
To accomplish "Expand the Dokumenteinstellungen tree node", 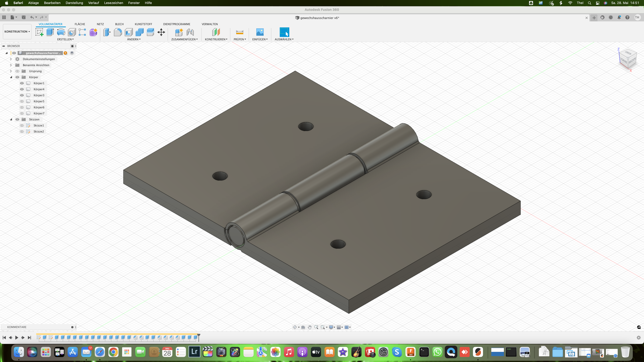I will tap(11, 59).
